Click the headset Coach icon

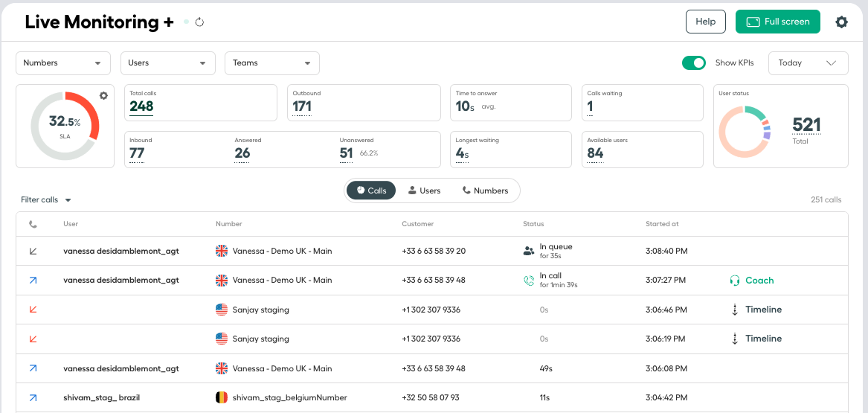(x=735, y=280)
